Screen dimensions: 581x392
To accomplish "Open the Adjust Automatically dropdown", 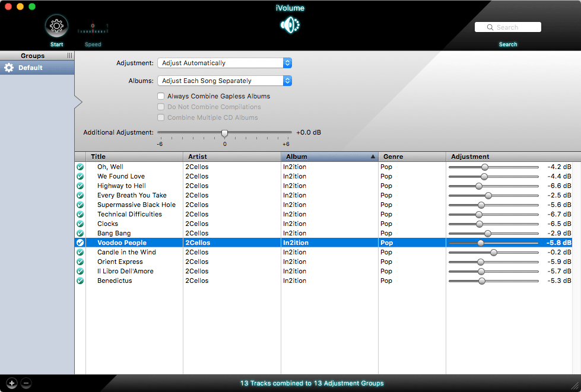I will pyautogui.click(x=224, y=63).
